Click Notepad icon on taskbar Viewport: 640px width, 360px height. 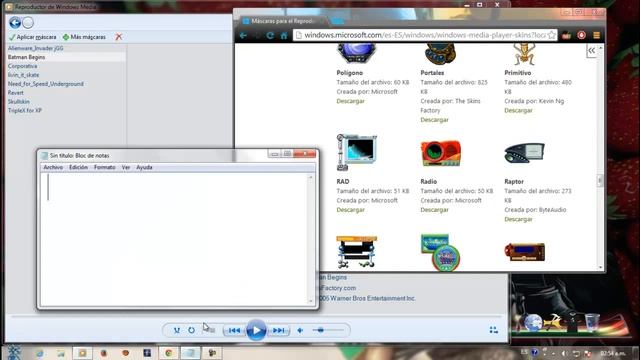(x=190, y=353)
